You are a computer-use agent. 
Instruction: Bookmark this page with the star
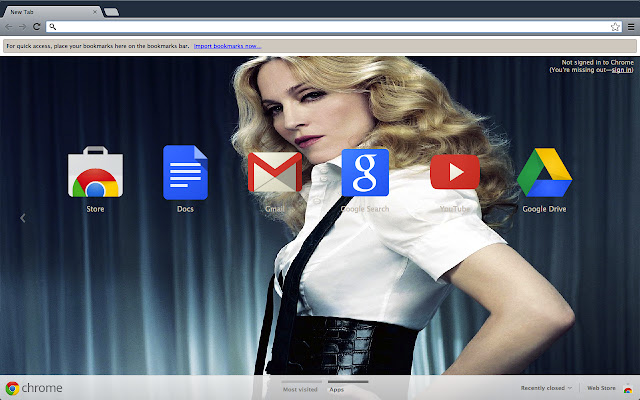[615, 27]
